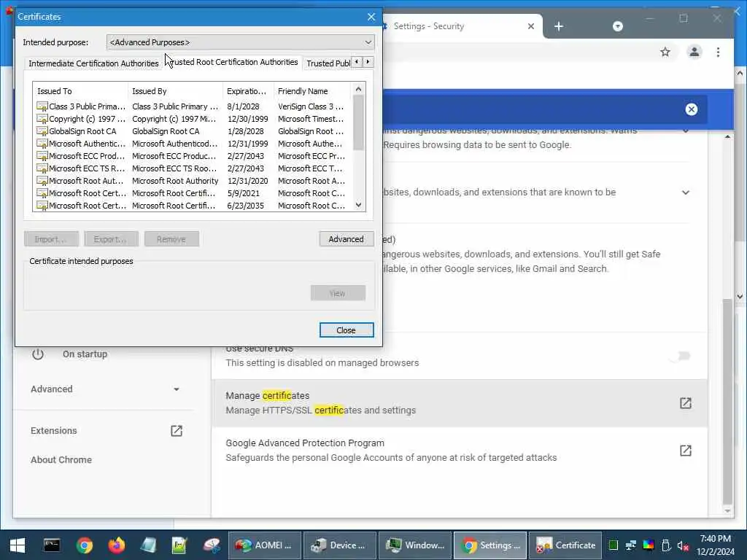The width and height of the screenshot is (747, 560).
Task: Sort by Issued By column header
Action: pyautogui.click(x=175, y=91)
